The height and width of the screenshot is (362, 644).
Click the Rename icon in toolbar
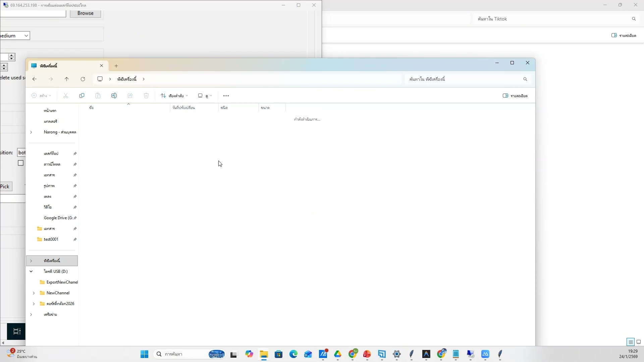114,96
